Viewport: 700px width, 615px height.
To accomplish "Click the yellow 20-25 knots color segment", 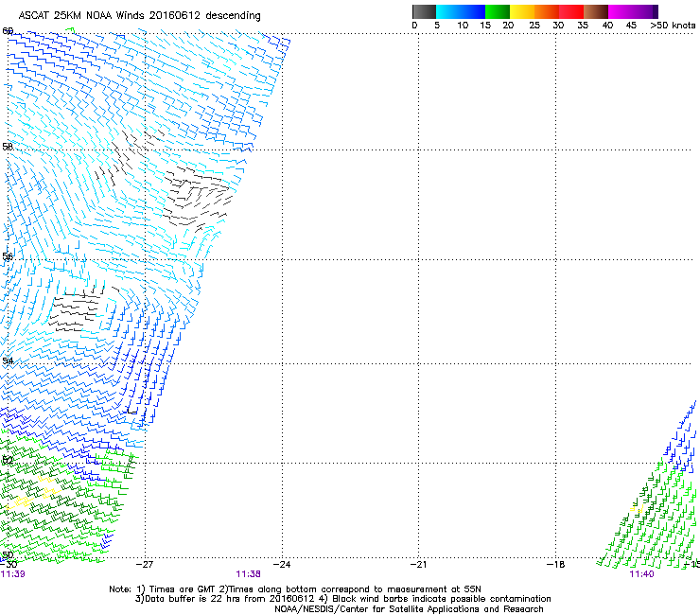I will point(522,11).
